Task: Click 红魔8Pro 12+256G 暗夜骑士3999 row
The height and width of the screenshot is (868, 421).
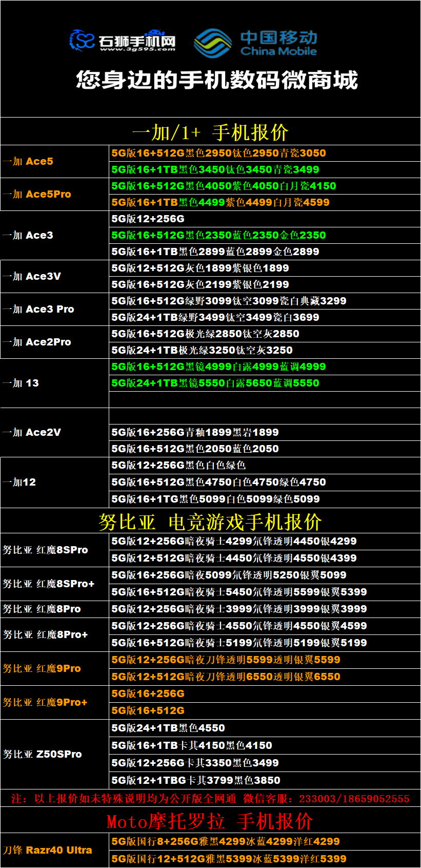Action: point(265,609)
